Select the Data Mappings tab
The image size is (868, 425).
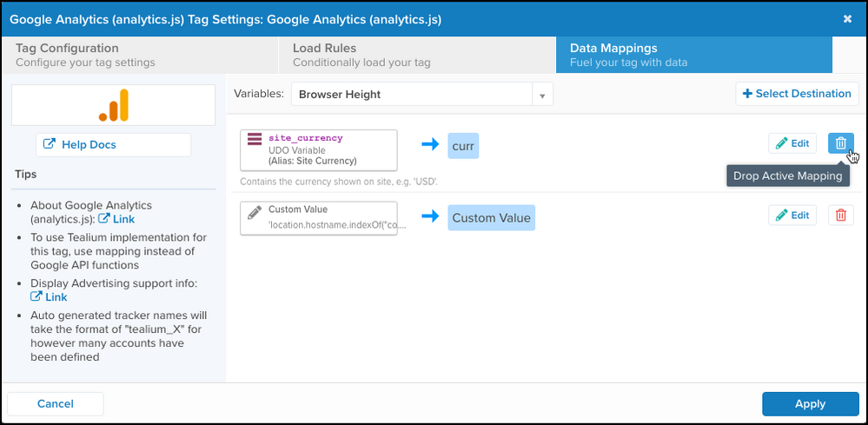click(x=693, y=55)
